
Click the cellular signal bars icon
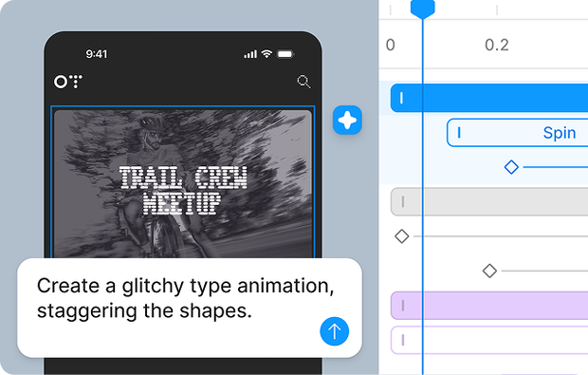click(250, 54)
